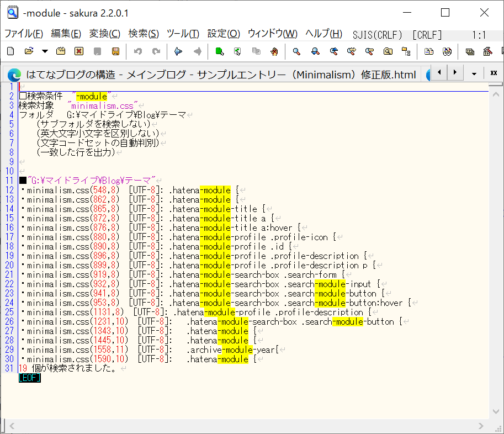The image size is (504, 434).
Task: Click the 1:1 cursor position indicator
Action: click(x=479, y=35)
